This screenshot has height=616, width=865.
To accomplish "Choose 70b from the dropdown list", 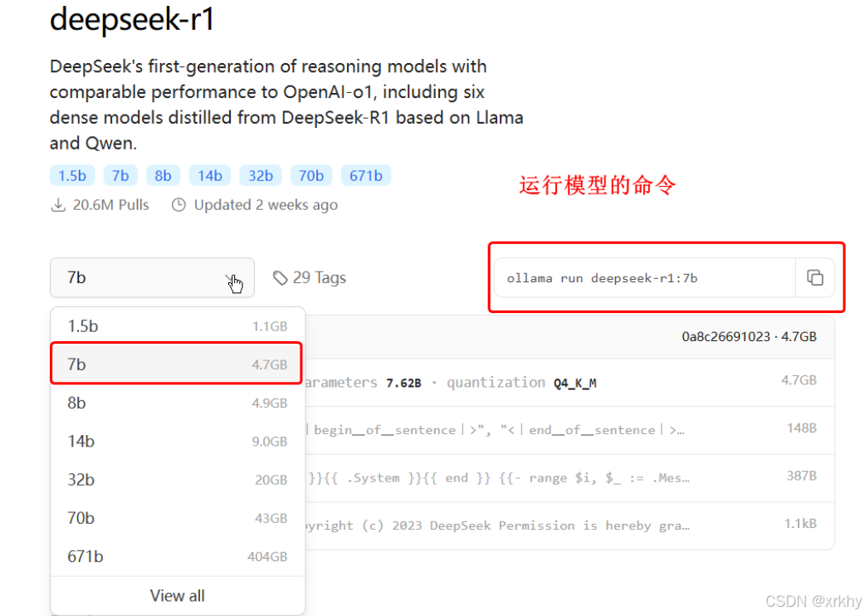I will coord(177,518).
